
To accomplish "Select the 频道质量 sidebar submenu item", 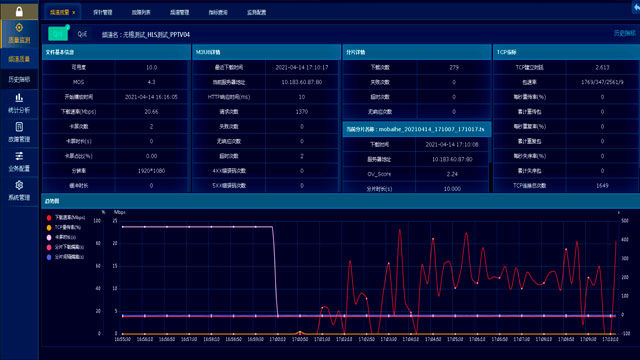I will 19,59.
